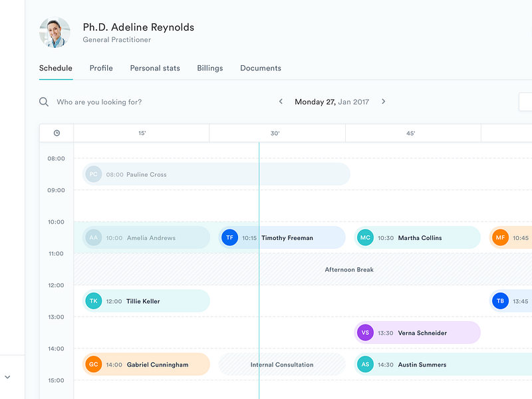The height and width of the screenshot is (399, 532).
Task: Click the clock icon in the timeline header
Action: point(56,132)
